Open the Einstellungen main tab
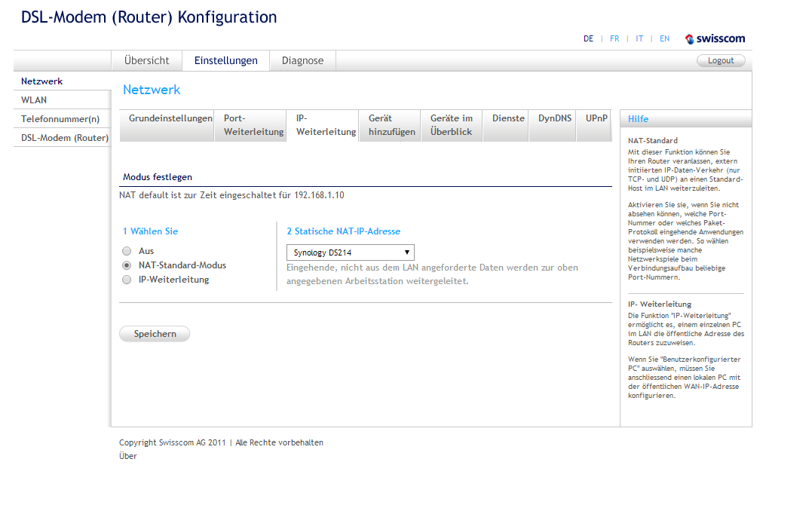The width and height of the screenshot is (812, 511). tap(225, 60)
